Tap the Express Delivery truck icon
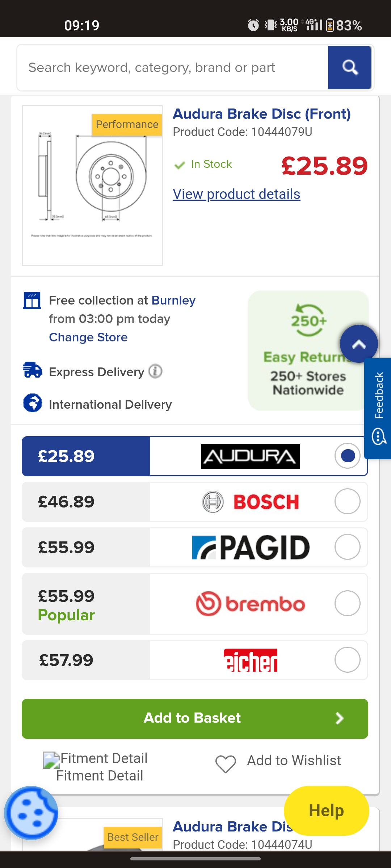 (33, 370)
